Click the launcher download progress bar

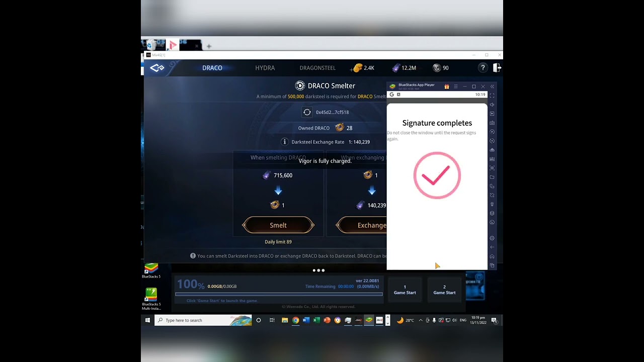coord(279,294)
